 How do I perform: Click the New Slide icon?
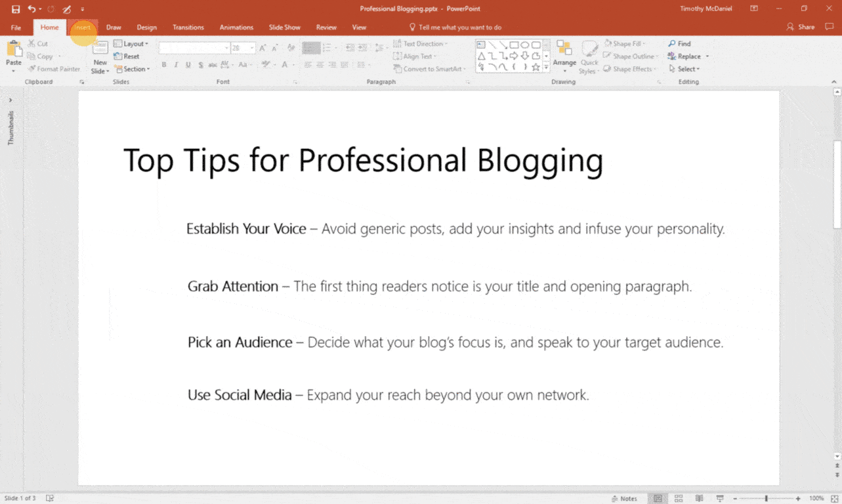[x=100, y=50]
